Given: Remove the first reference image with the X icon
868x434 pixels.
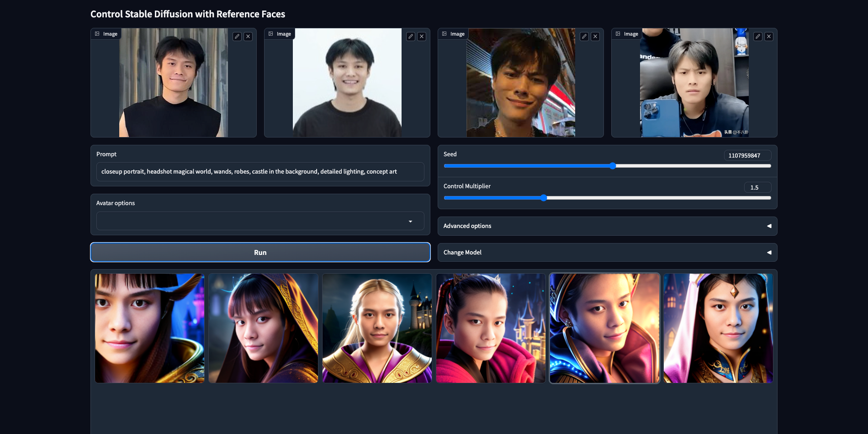Looking at the screenshot, I should 248,37.
